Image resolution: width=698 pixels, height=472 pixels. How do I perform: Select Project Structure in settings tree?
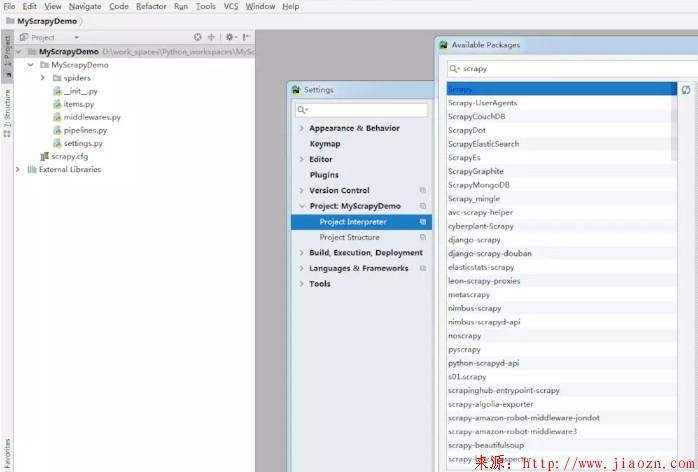(x=349, y=237)
